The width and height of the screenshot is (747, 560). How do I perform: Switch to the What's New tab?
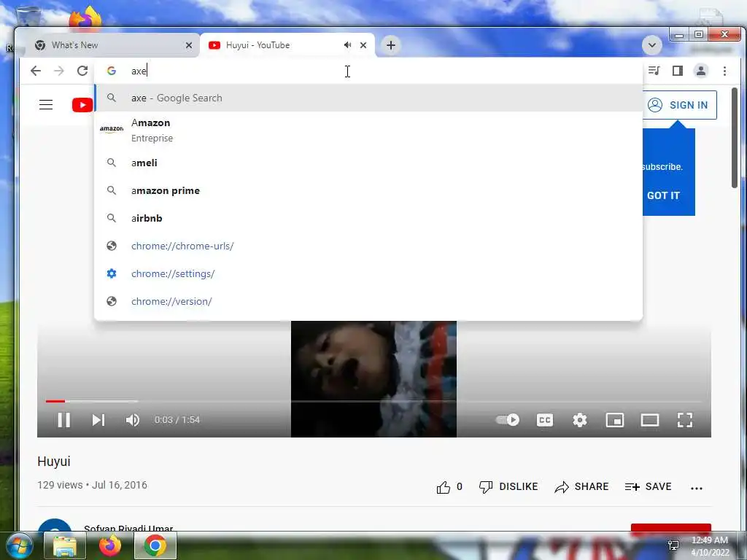point(111,45)
